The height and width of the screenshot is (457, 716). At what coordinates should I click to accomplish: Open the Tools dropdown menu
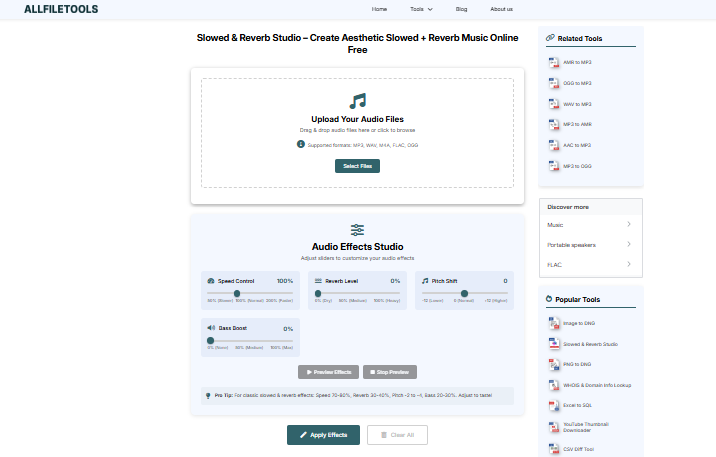point(421,9)
